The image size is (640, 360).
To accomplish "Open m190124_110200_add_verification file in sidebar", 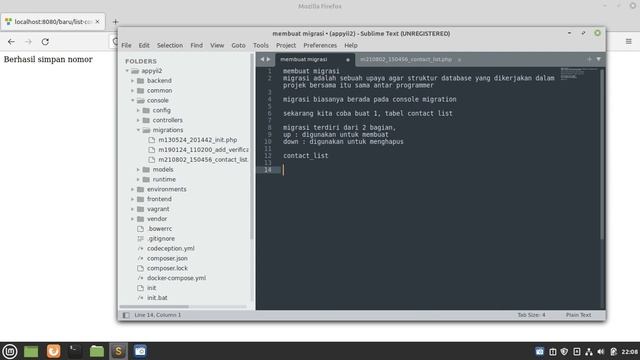I will coord(203,150).
